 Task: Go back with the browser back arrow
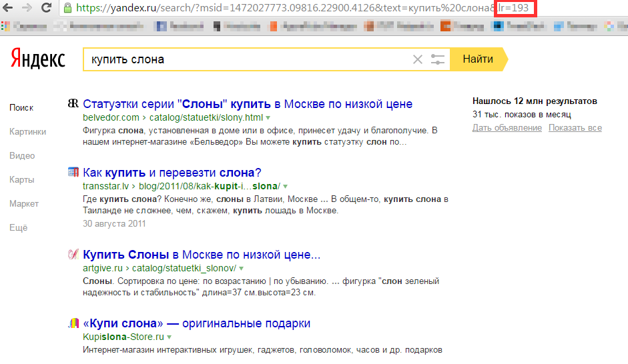coord(7,7)
